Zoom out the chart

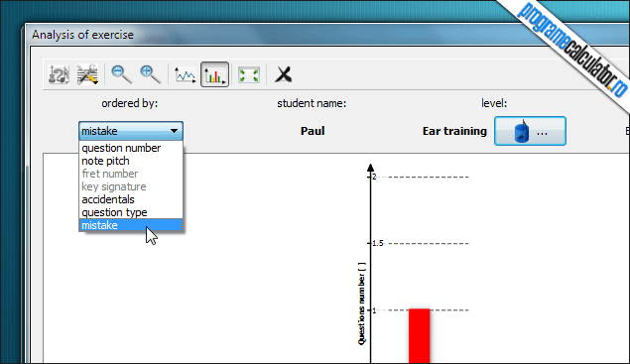[121, 74]
